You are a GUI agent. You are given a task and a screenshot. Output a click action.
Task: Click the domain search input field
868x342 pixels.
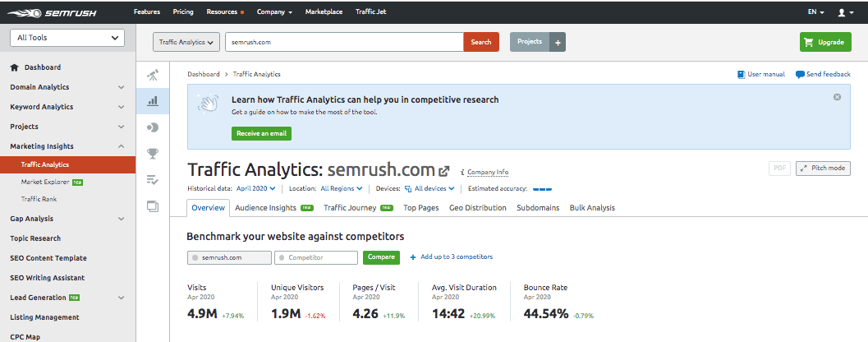344,42
